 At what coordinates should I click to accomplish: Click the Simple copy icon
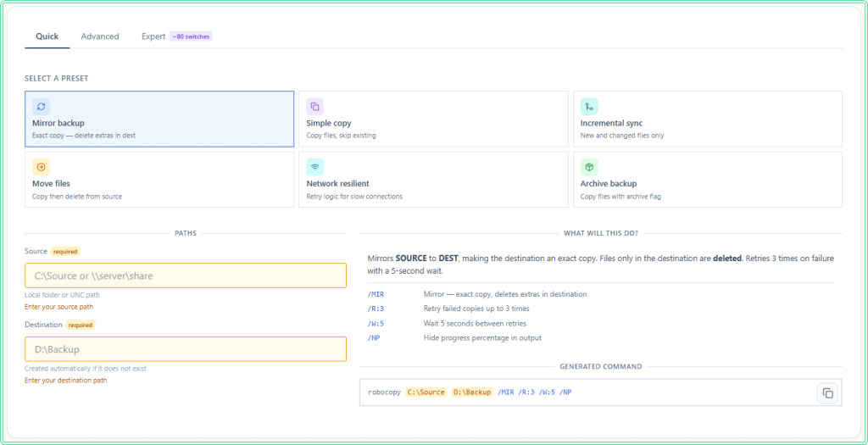(315, 106)
